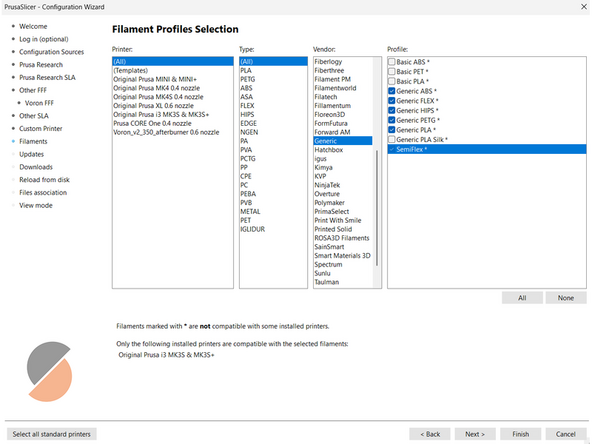Go to the Other FFF page
Screen dimensions: 592x444
(33, 90)
